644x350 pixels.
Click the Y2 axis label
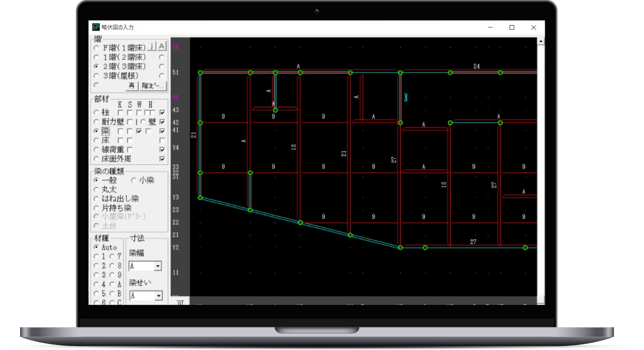175,247
